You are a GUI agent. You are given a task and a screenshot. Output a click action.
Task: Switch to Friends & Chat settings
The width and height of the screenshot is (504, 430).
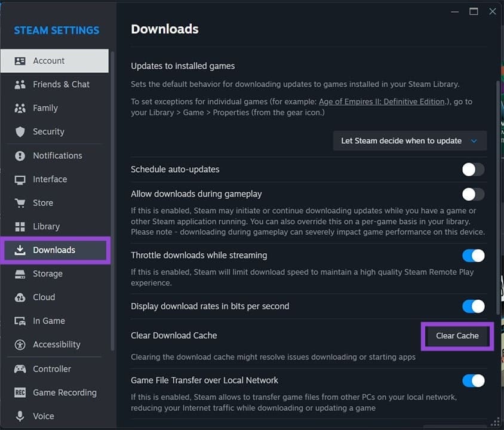[61, 85]
